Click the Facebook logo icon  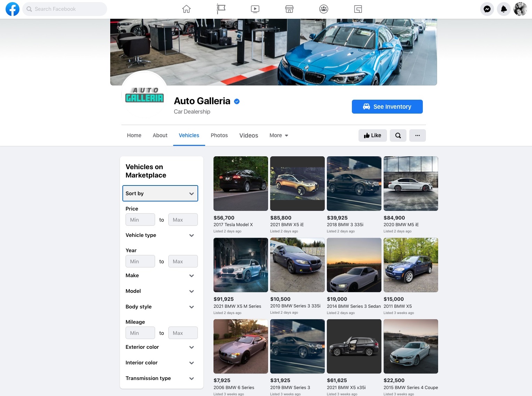[x=13, y=9]
